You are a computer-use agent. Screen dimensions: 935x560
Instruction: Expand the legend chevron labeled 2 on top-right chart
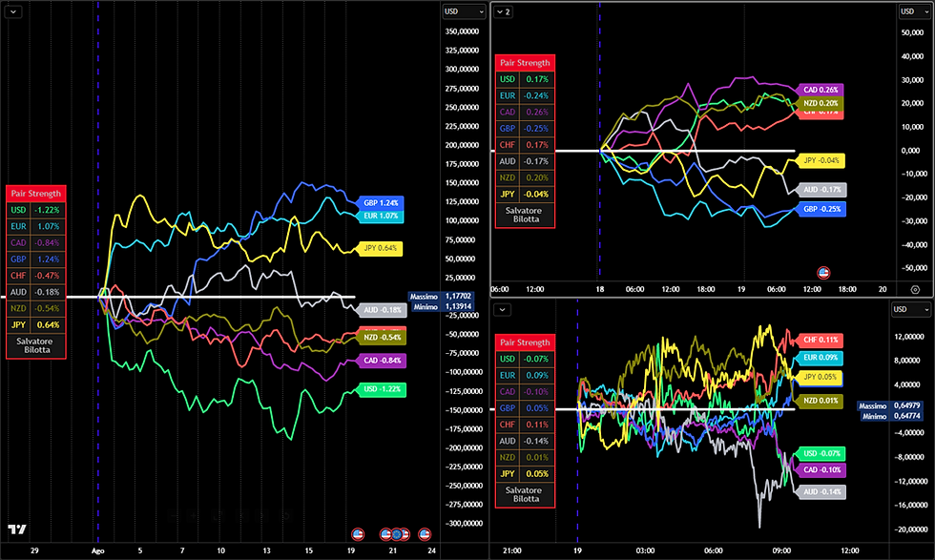[504, 11]
